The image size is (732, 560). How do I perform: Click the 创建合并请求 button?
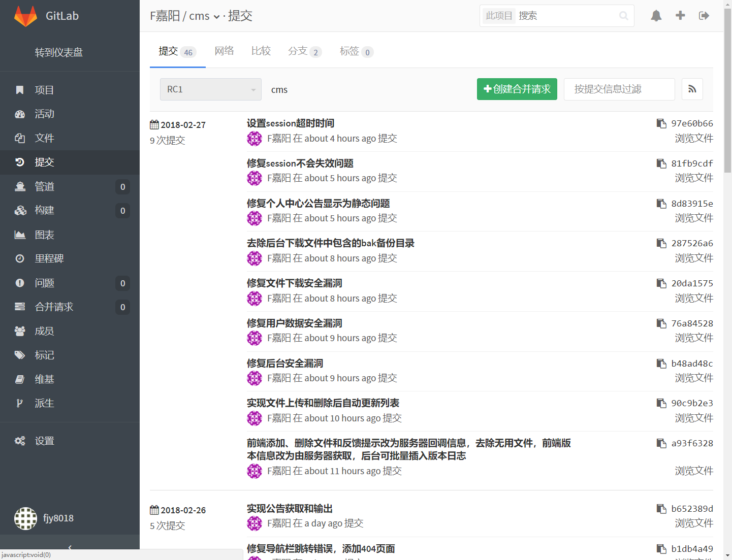point(517,89)
